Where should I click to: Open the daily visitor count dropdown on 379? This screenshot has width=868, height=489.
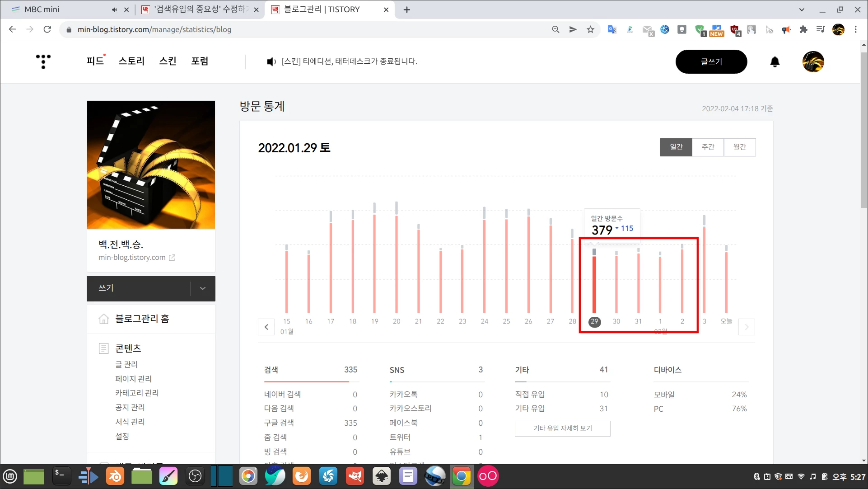(x=618, y=229)
